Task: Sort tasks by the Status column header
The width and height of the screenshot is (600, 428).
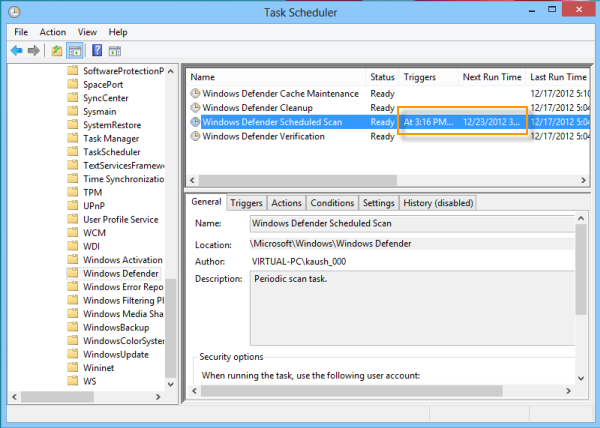Action: [x=382, y=77]
